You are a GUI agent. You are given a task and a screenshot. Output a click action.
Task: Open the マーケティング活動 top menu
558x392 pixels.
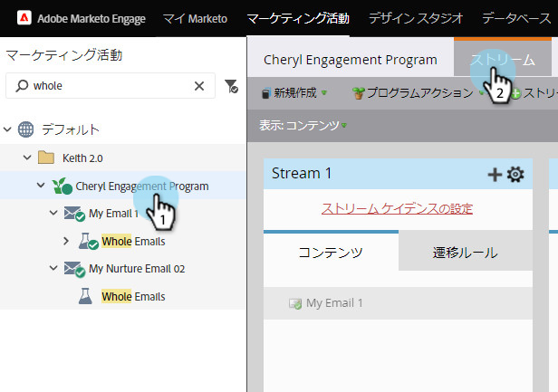298,18
